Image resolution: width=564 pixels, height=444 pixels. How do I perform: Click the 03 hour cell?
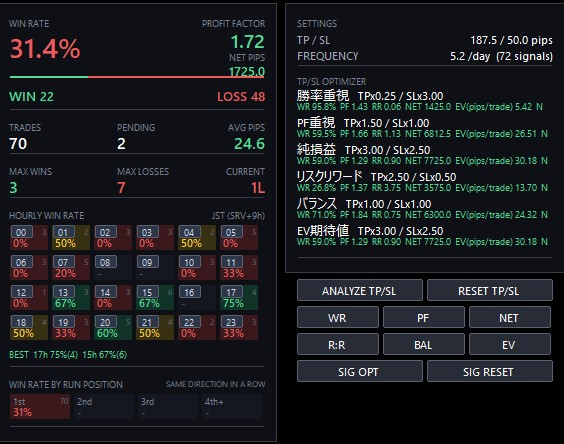coord(155,237)
